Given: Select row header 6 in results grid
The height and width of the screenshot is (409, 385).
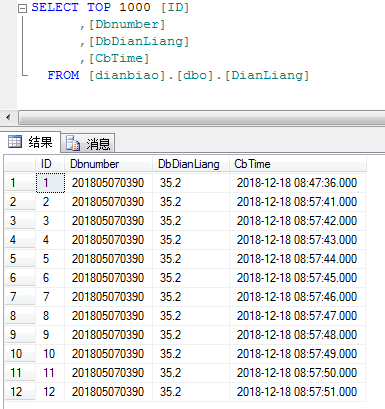Looking at the screenshot, I should (20, 278).
